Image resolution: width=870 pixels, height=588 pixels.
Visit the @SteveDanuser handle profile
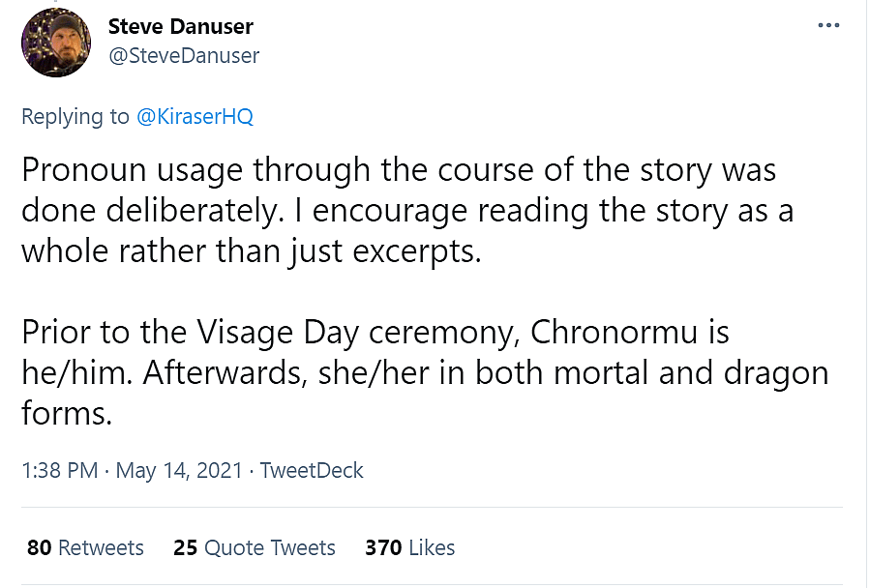click(x=184, y=55)
